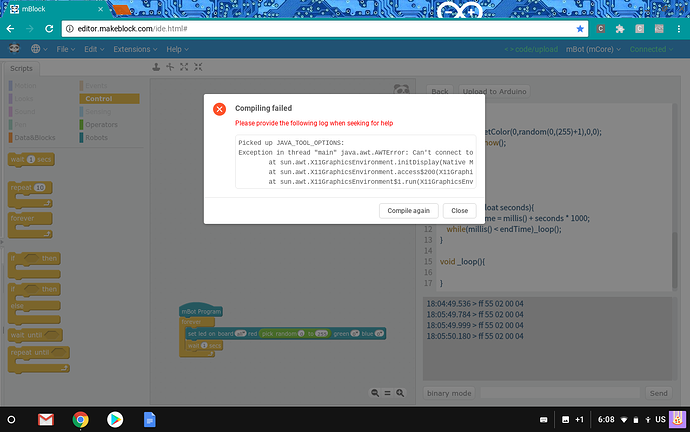The width and height of the screenshot is (690, 432).
Task: Click the address bar URL
Action: coord(132,29)
